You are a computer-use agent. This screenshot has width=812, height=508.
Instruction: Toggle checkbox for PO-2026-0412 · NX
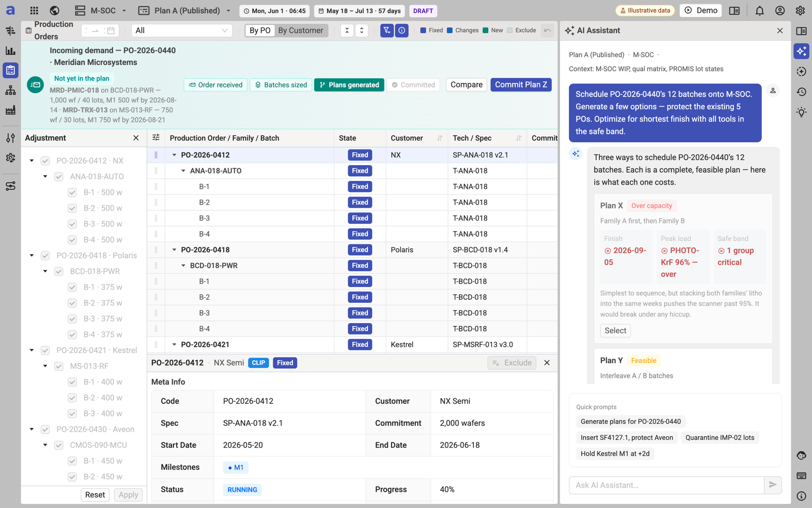click(45, 161)
